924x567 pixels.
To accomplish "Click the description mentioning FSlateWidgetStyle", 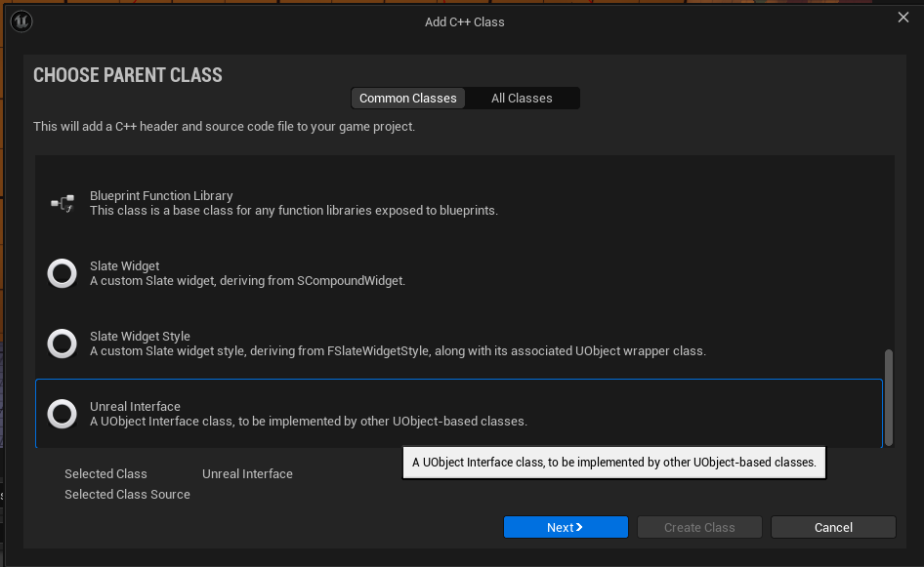I will click(398, 351).
